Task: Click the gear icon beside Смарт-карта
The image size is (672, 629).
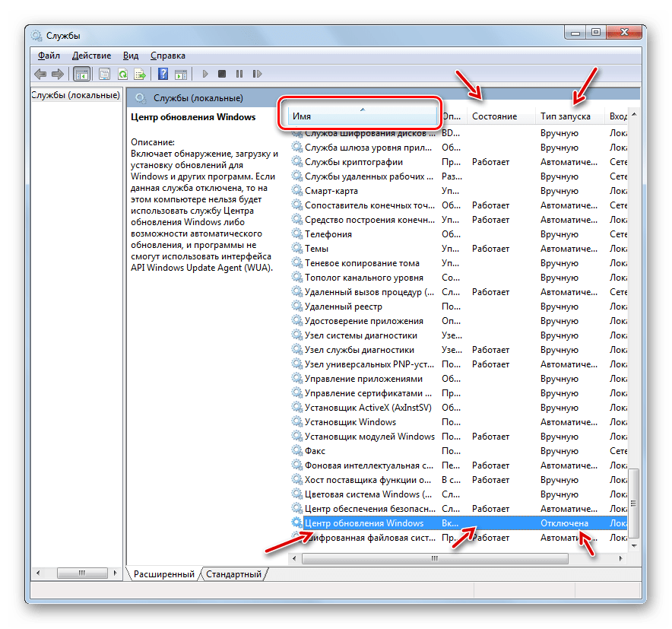Action: pos(296,190)
